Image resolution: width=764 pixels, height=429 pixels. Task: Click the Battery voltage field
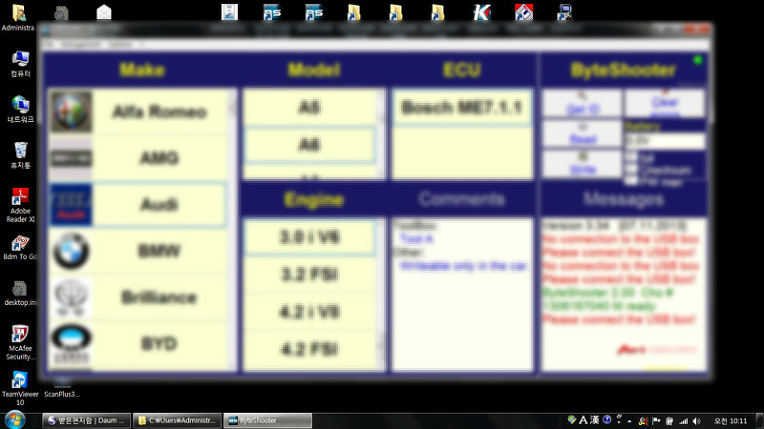tap(665, 141)
